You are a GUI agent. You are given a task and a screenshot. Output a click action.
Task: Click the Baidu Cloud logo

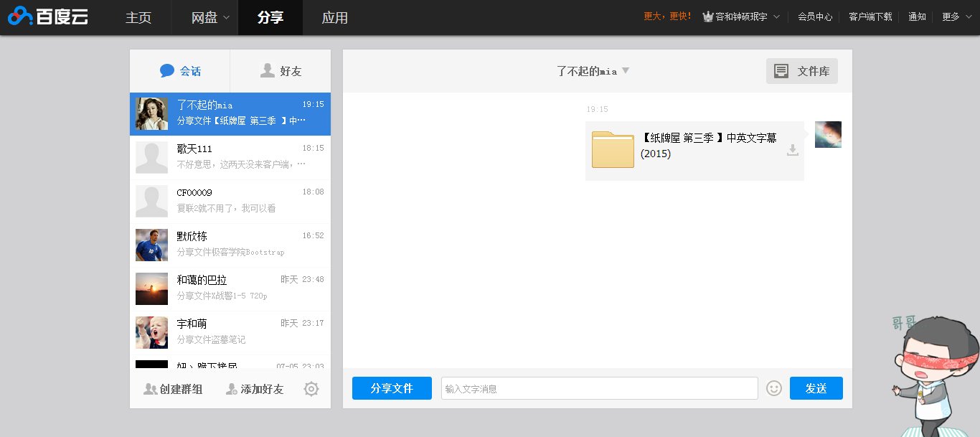pos(48,17)
